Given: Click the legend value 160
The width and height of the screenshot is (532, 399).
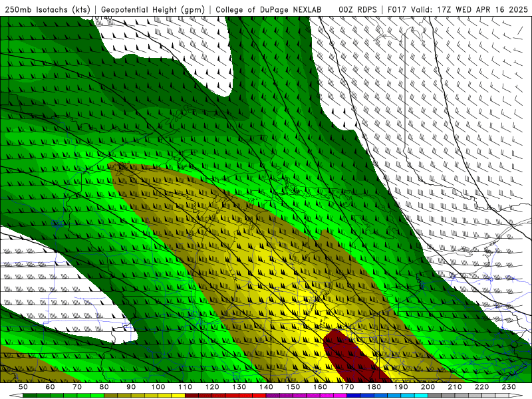Looking at the screenshot, I should pos(320,387).
